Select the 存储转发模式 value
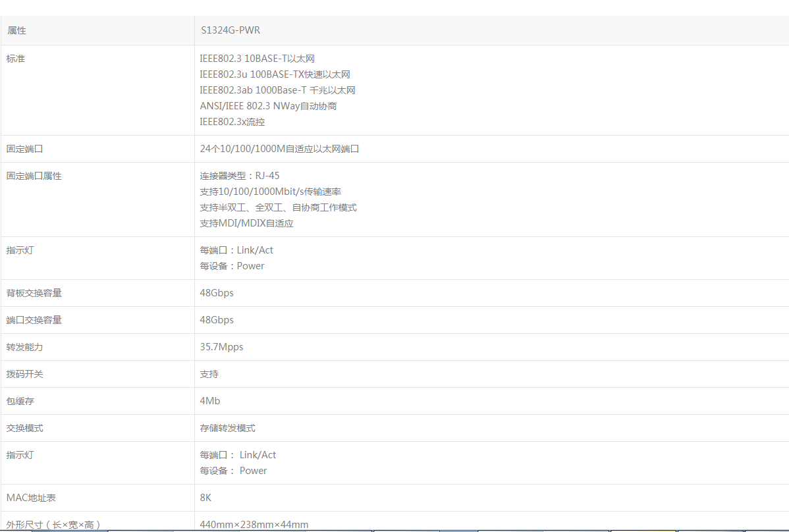The width and height of the screenshot is (789, 532). coord(227,429)
